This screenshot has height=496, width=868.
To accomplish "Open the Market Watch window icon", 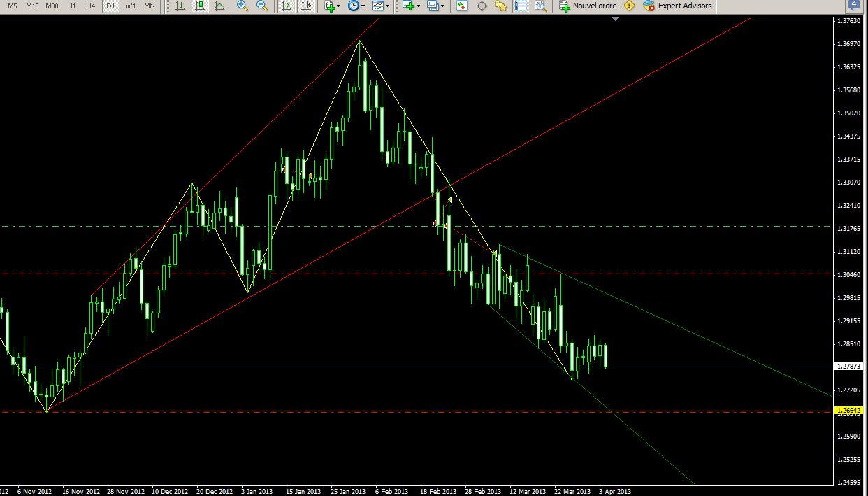I will coord(462,6).
